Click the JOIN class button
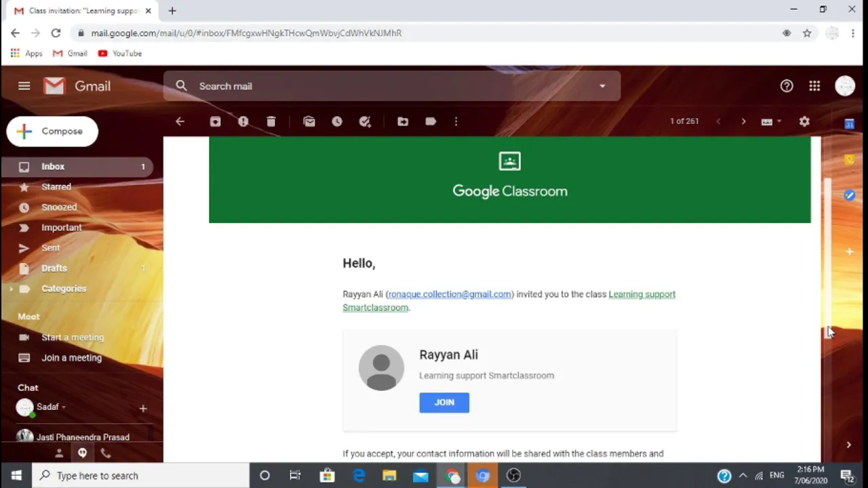This screenshot has width=868, height=488. 444,403
